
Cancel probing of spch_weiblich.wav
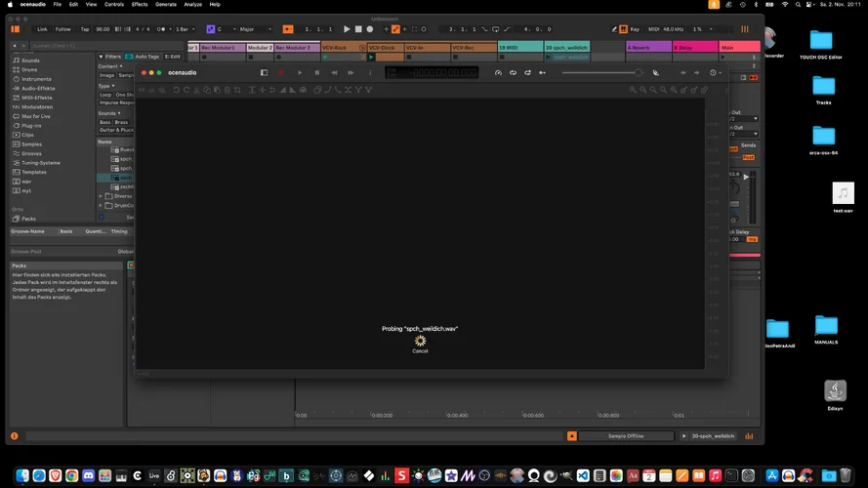pos(420,351)
